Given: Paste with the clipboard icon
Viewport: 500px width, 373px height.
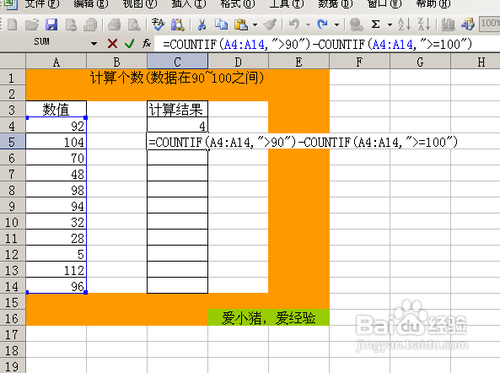Looking at the screenshot, I should click(241, 25).
